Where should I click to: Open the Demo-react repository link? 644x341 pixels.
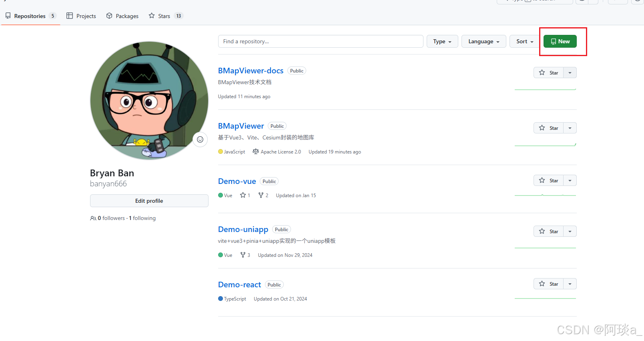click(x=239, y=285)
